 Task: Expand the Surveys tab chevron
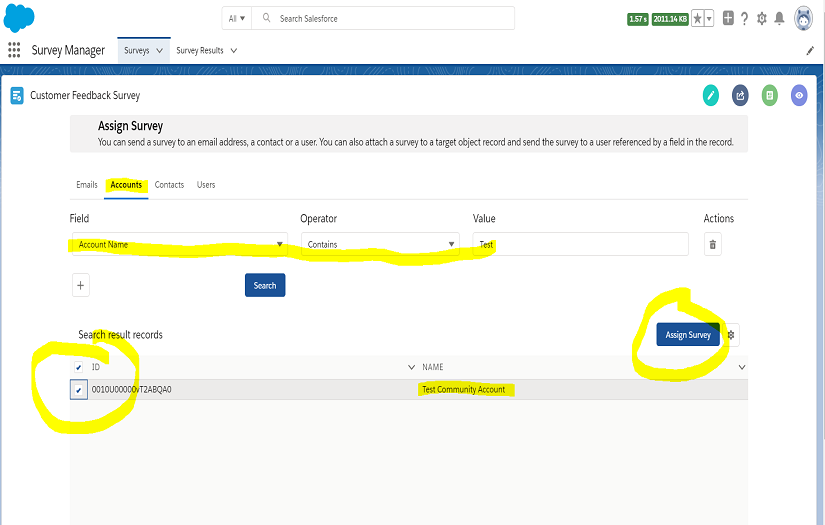click(x=159, y=51)
